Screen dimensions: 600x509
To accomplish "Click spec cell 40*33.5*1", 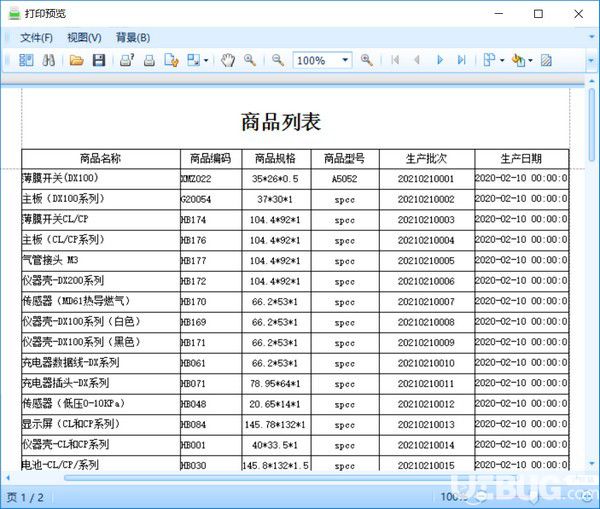I will pos(275,445).
